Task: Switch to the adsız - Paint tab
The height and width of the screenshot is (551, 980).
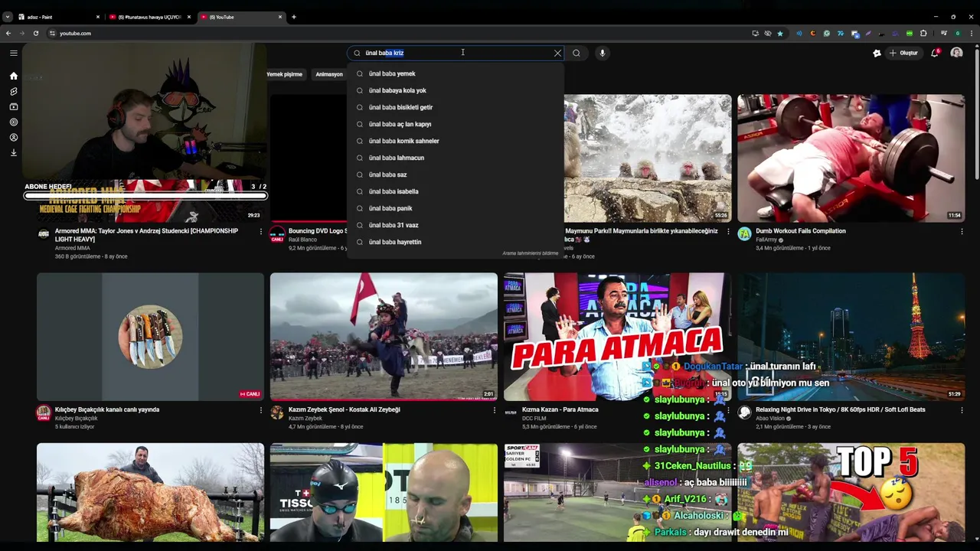Action: coord(57,17)
